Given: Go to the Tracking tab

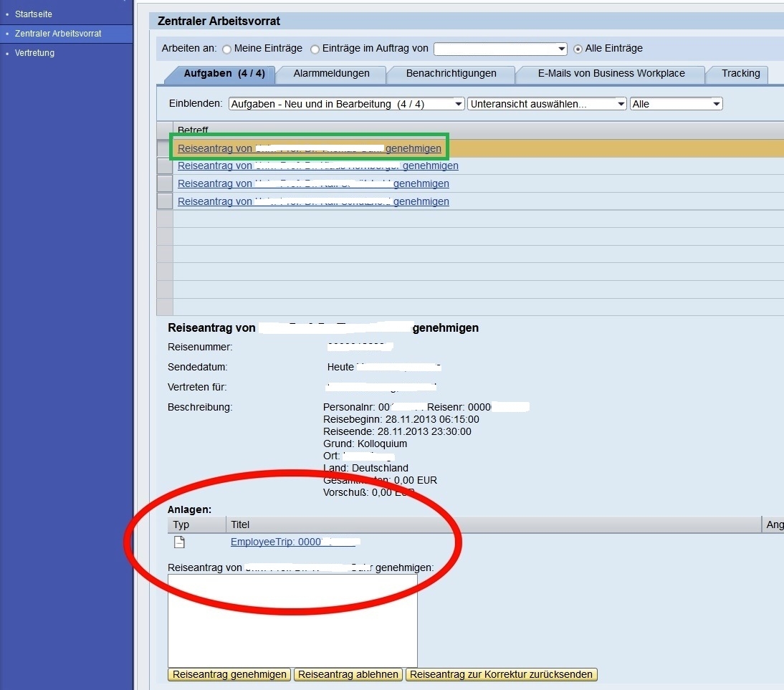Looking at the screenshot, I should click(740, 74).
